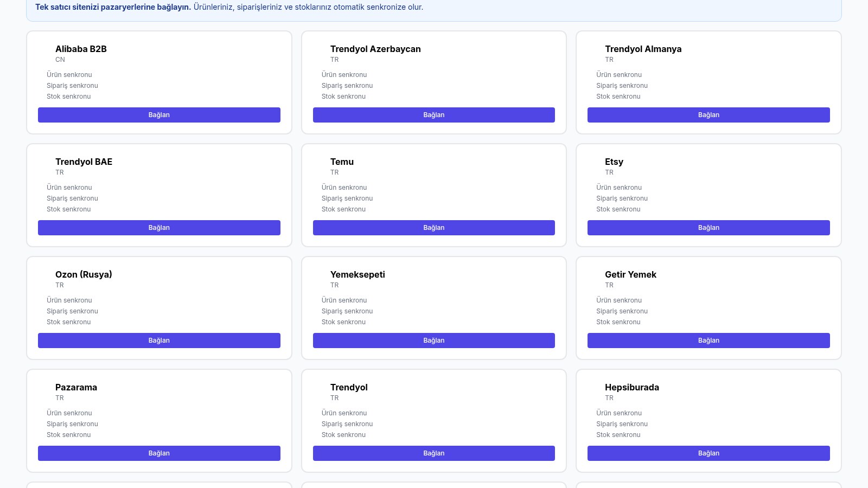The image size is (868, 488).
Task: Click "Ürün senkronu" in Trendyol Azerbaycan card
Action: point(344,75)
